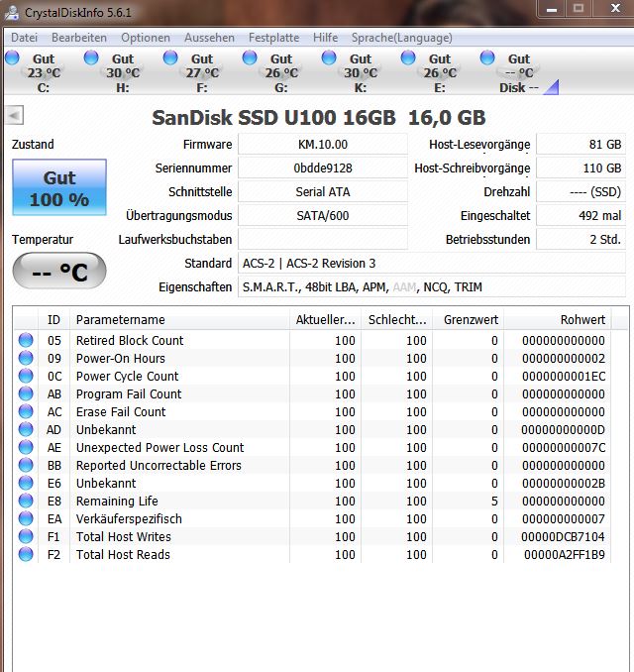Click the Retired Block Count status orb
The width and height of the screenshot is (634, 672).
point(26,340)
